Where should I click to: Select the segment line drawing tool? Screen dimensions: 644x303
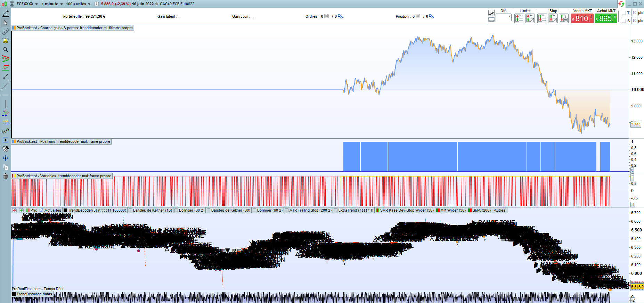point(6,77)
